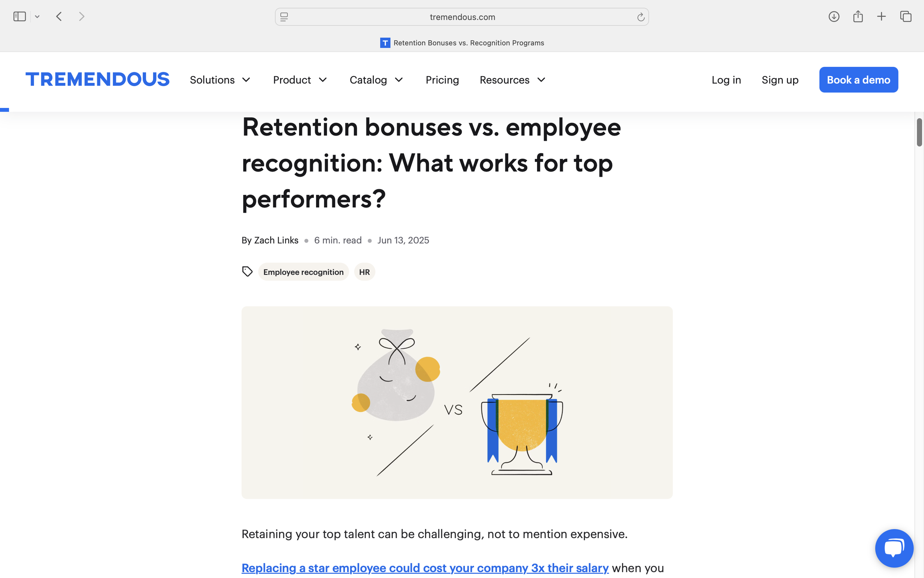924x578 pixels.
Task: Click the money bag vs trophy article image
Action: 457,402
